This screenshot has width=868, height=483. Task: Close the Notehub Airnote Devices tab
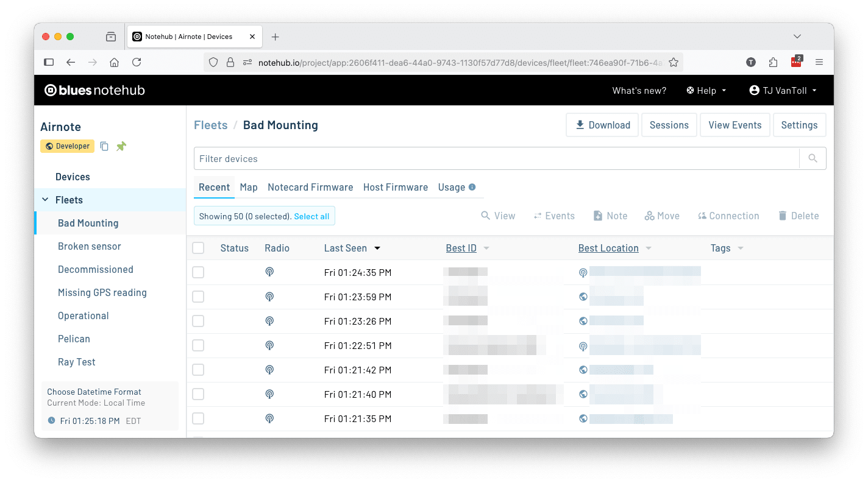tap(252, 37)
